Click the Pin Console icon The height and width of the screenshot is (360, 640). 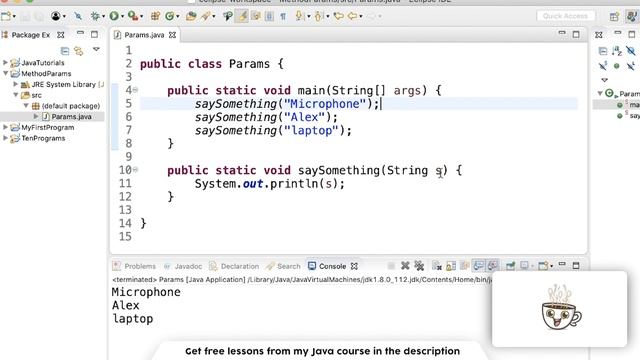(510, 266)
